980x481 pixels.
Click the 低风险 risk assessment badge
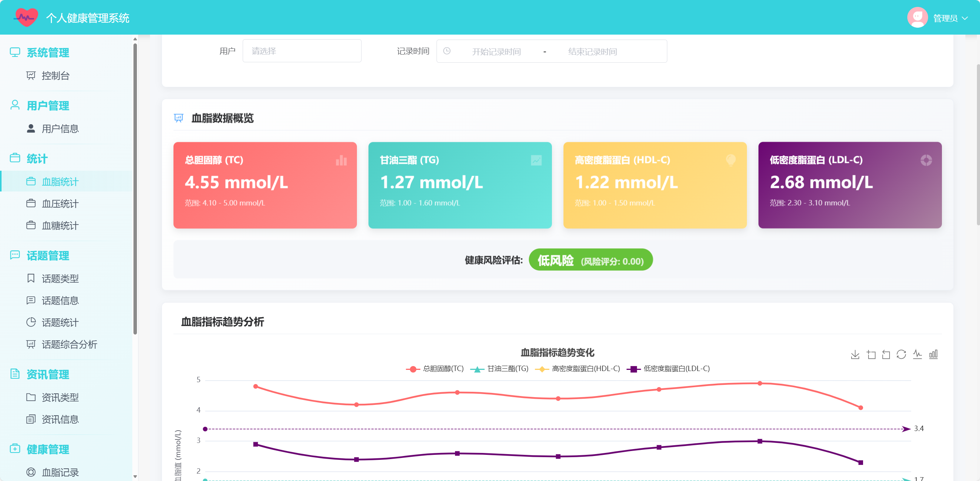[591, 260]
